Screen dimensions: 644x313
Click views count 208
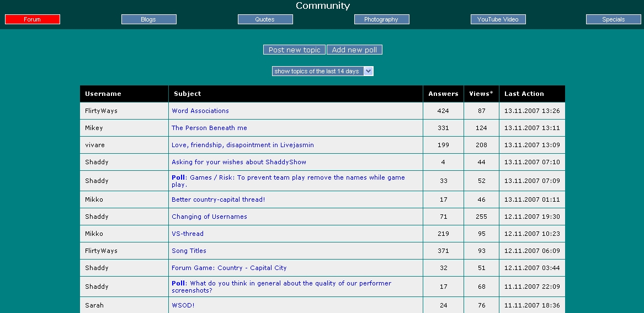click(x=481, y=145)
